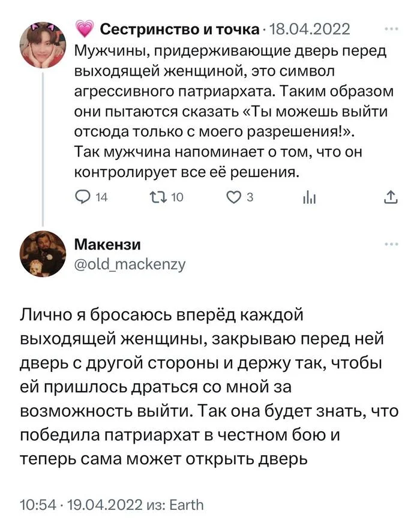The width and height of the screenshot is (420, 520).
Task: Click the Earth location label
Action: (187, 503)
